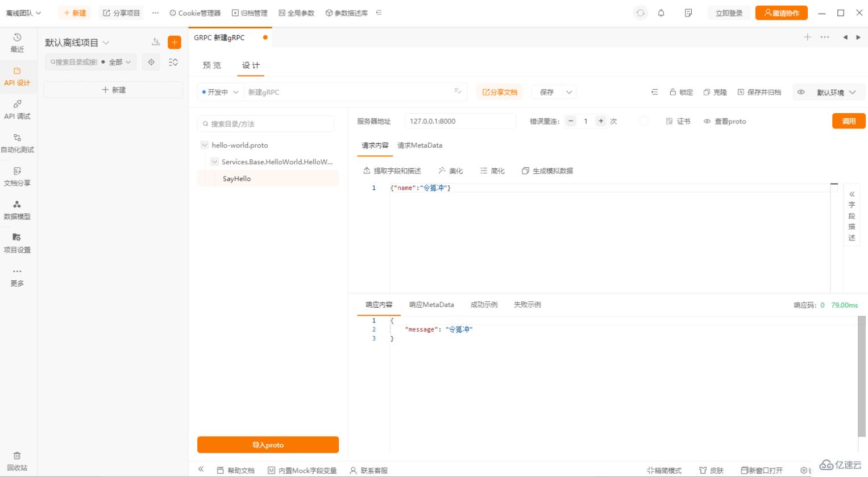Switch to the 失败示例 tab
This screenshot has height=477, width=868.
[527, 305]
